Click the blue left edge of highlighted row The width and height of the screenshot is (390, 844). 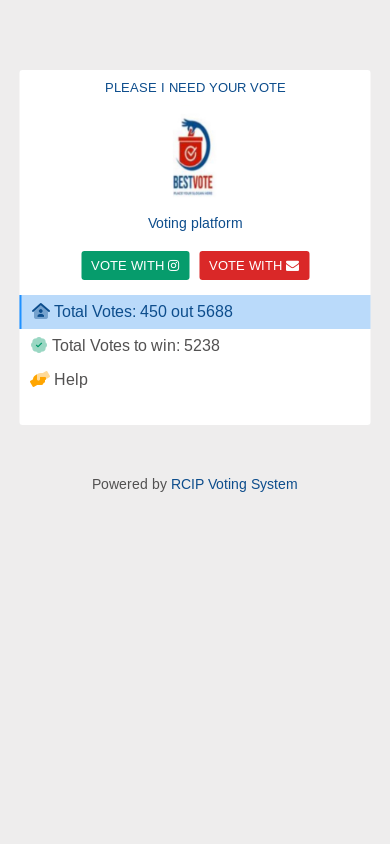pyautogui.click(x=20, y=312)
